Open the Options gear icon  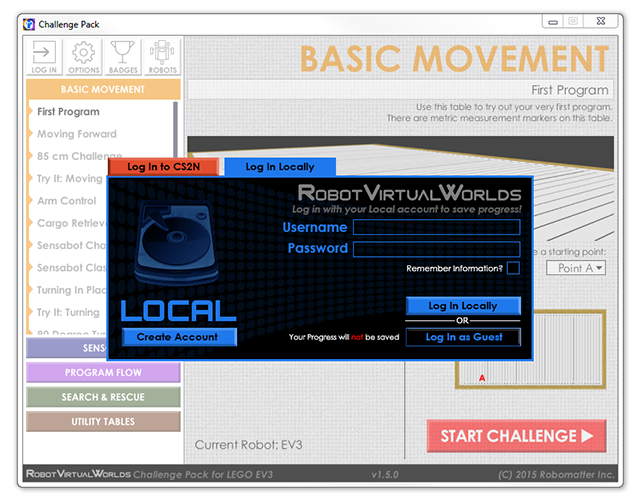(83, 57)
